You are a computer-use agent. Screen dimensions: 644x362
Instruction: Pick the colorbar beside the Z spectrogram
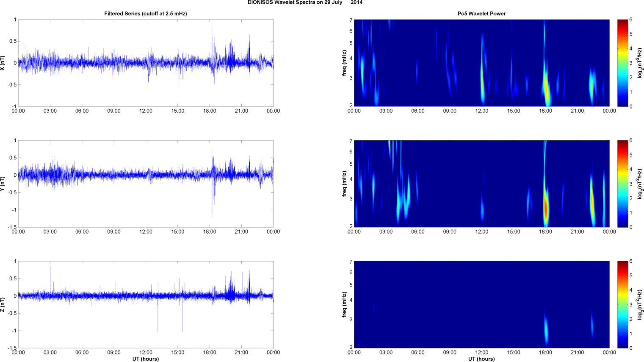pos(622,304)
